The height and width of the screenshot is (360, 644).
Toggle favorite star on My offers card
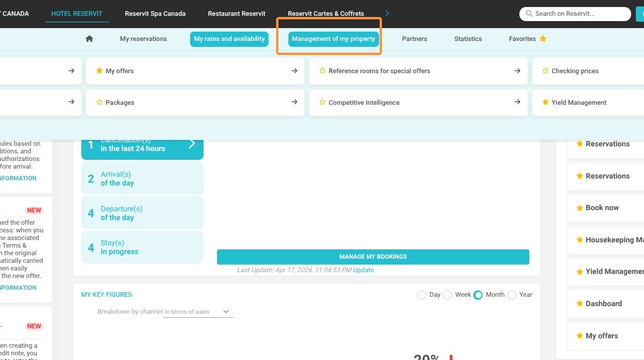pyautogui.click(x=99, y=71)
